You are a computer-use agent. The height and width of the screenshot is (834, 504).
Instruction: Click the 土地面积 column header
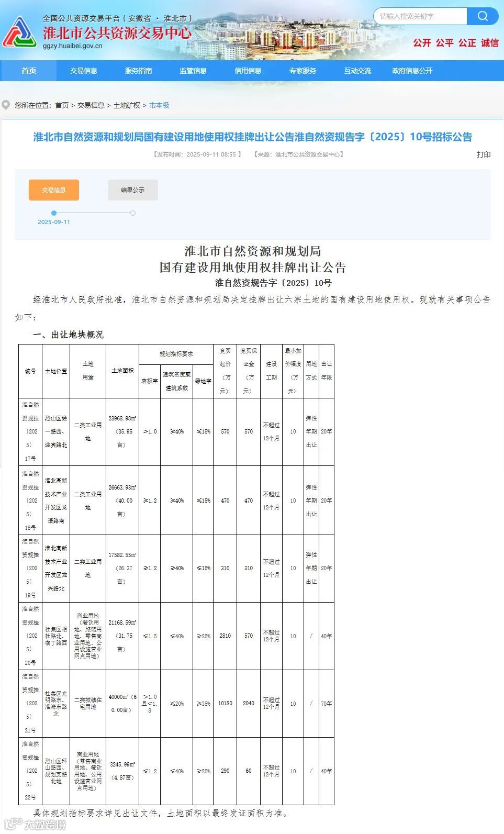pos(122,371)
